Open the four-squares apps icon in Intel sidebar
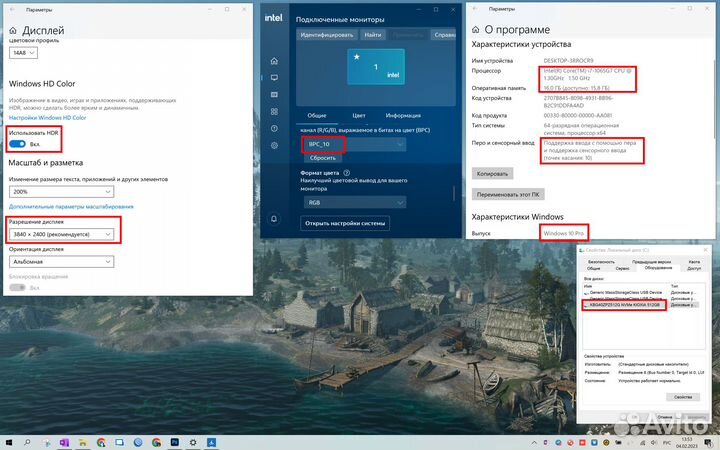 pos(274,112)
